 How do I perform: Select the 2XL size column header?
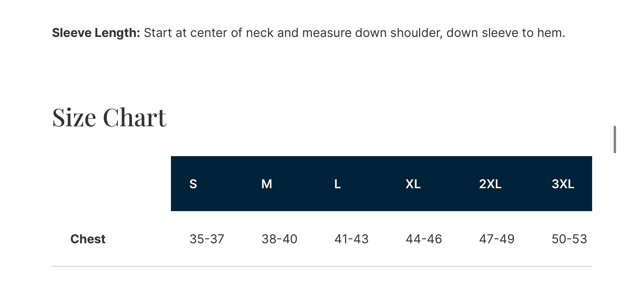pos(490,184)
